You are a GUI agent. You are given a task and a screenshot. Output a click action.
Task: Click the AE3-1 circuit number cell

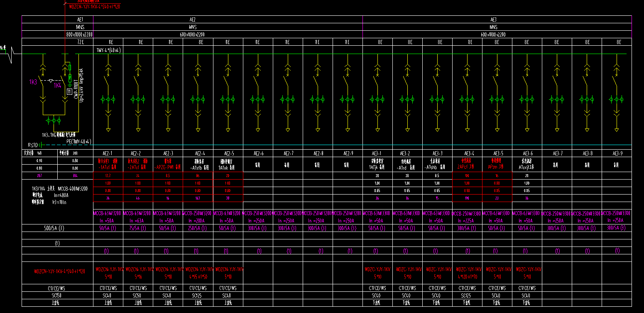[x=377, y=153]
